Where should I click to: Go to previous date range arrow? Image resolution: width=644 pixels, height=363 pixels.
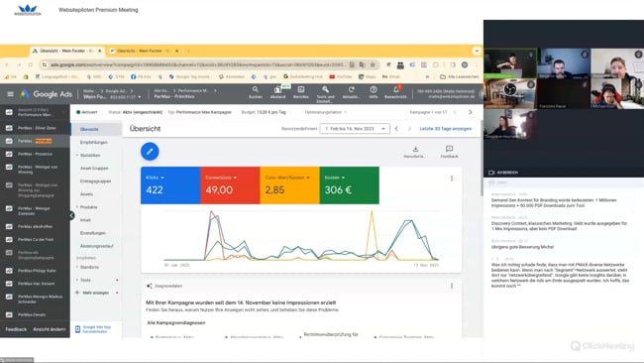(396, 129)
